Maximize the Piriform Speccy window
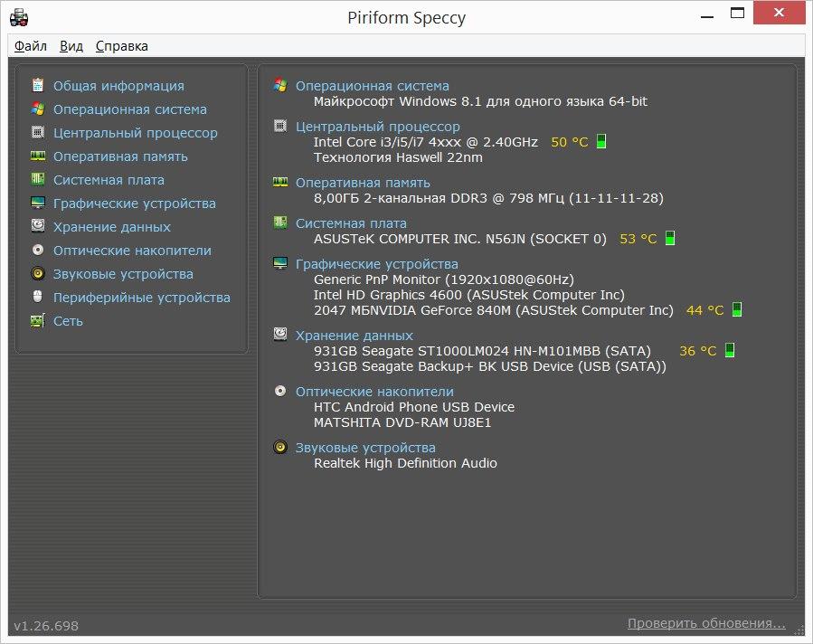813x644 pixels. (x=737, y=13)
